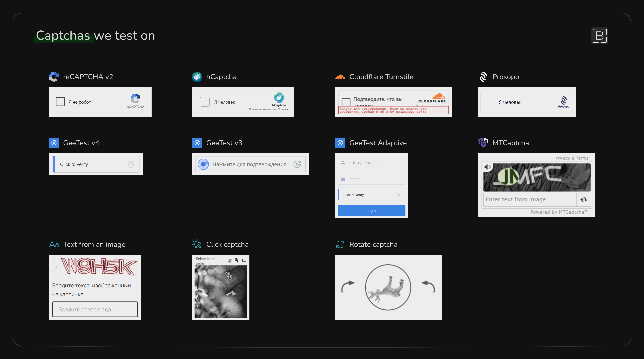Click the B logo in top right corner
This screenshot has width=644, height=359.
click(599, 35)
